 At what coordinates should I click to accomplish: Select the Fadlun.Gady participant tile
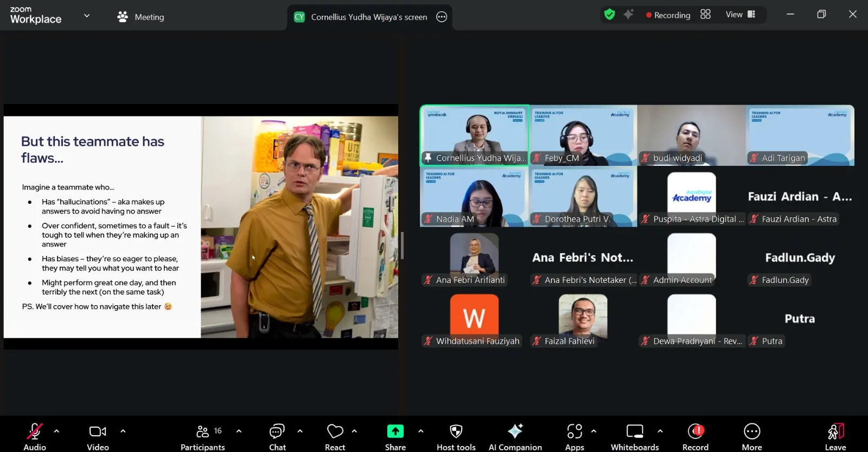[x=800, y=258]
